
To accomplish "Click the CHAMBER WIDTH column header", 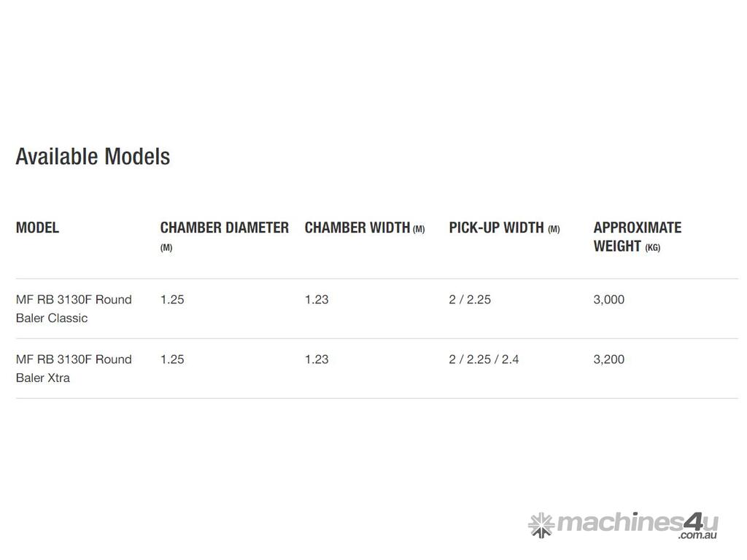I will point(357,227).
